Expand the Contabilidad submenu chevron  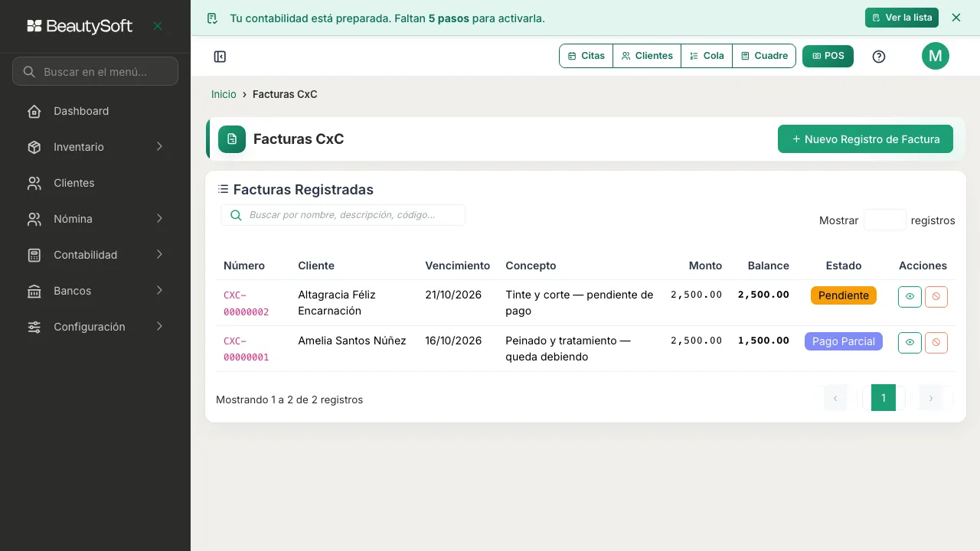point(159,254)
